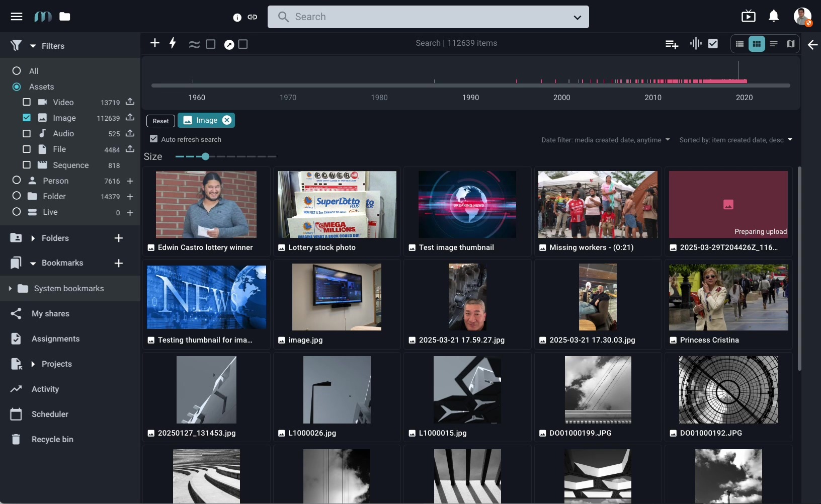Adjust the thumbnail Size slider handle
The width and height of the screenshot is (821, 504).
pyautogui.click(x=205, y=156)
